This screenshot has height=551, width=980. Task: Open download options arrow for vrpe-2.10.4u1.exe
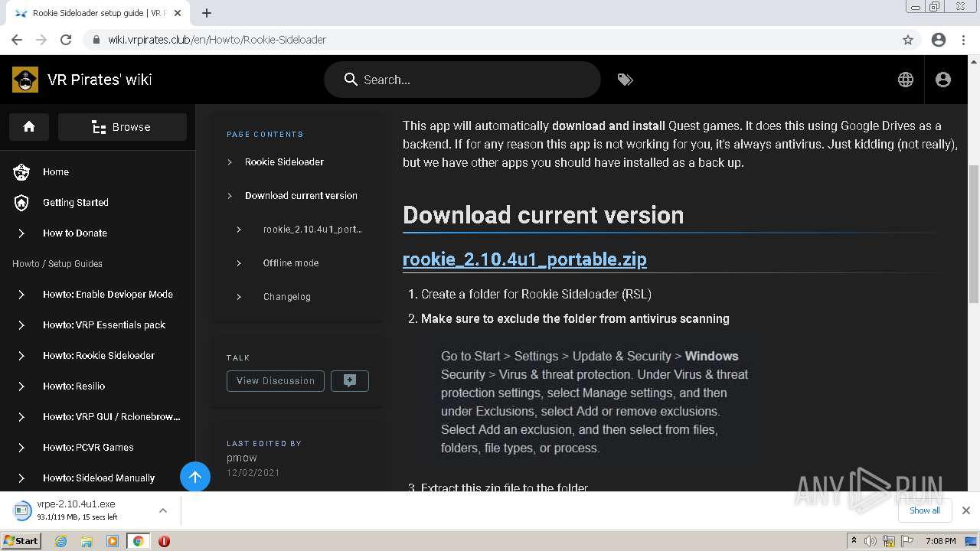pos(162,510)
